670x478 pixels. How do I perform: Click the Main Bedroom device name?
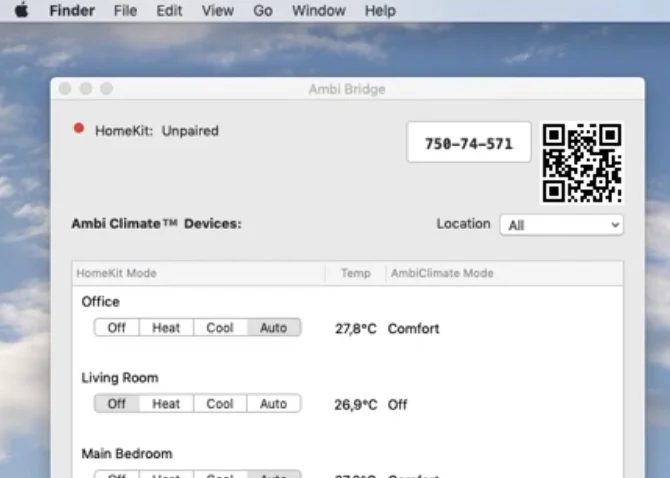[x=127, y=454]
